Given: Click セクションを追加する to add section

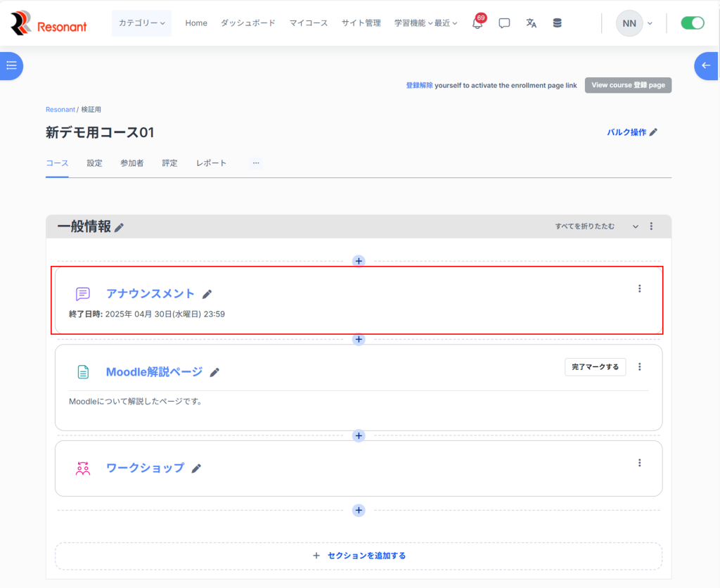Looking at the screenshot, I should (x=359, y=556).
